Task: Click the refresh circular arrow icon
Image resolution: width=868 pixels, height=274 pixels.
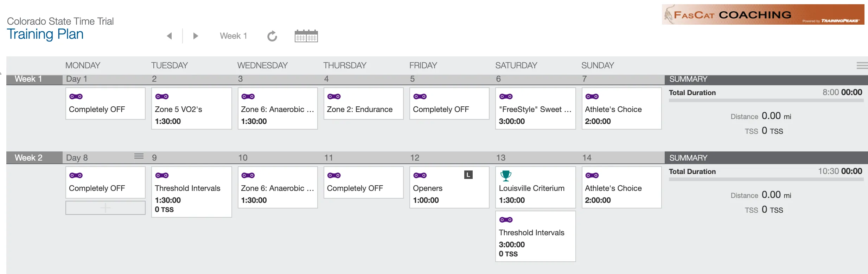Action: (272, 36)
